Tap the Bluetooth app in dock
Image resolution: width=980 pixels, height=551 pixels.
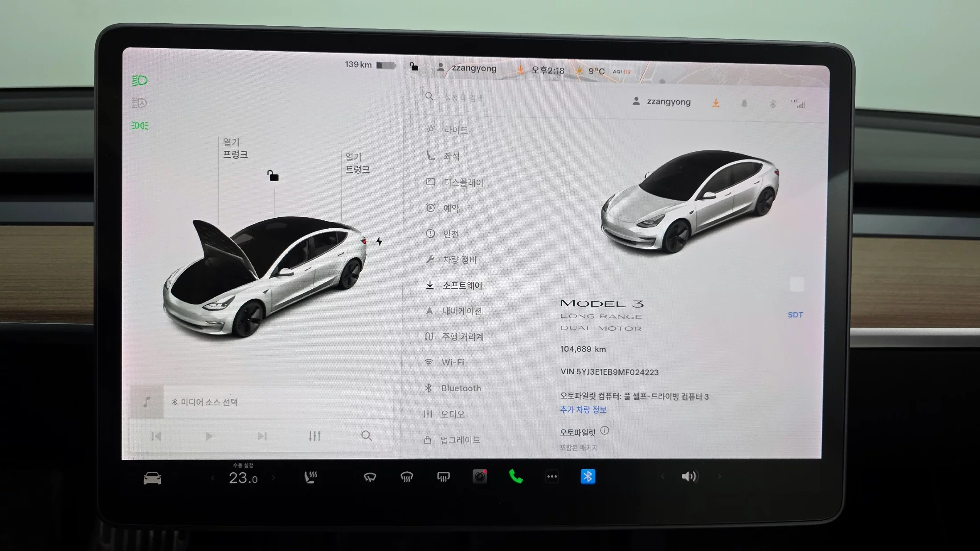(588, 477)
